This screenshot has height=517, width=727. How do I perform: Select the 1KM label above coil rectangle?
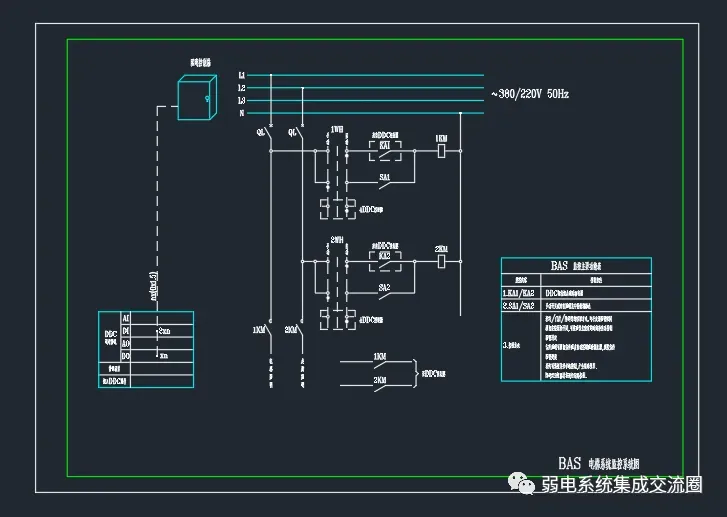tap(441, 139)
